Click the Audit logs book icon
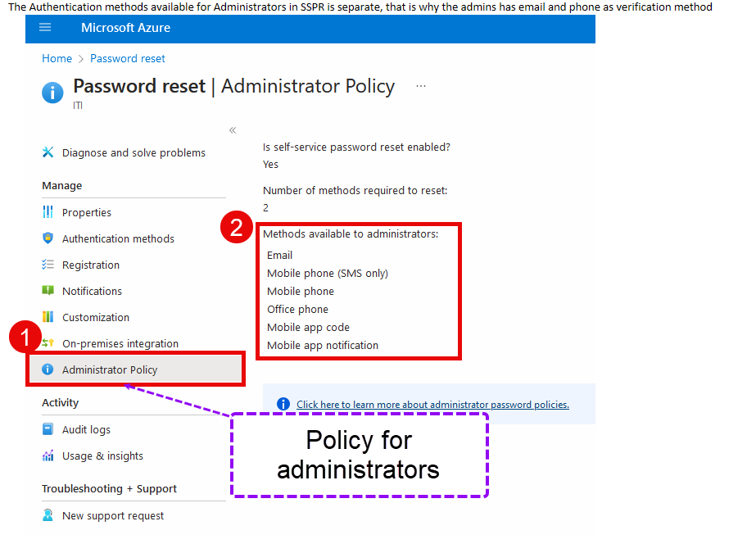 point(48,429)
